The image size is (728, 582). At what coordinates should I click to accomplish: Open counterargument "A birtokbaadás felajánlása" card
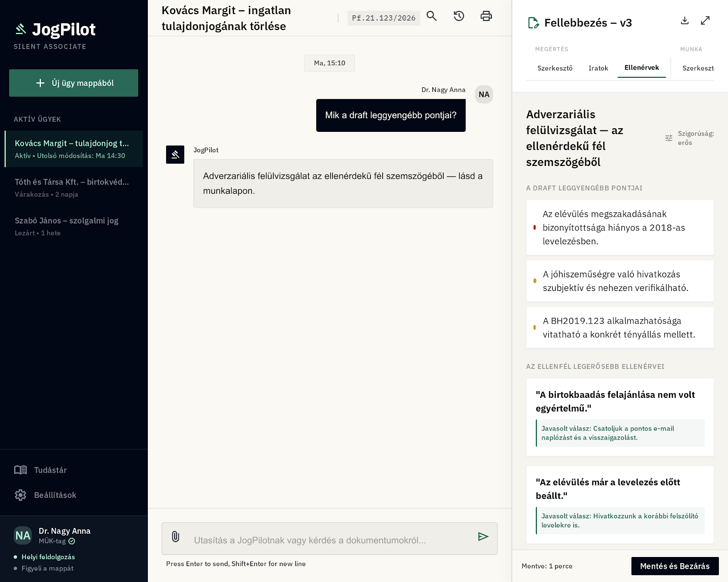click(x=620, y=417)
